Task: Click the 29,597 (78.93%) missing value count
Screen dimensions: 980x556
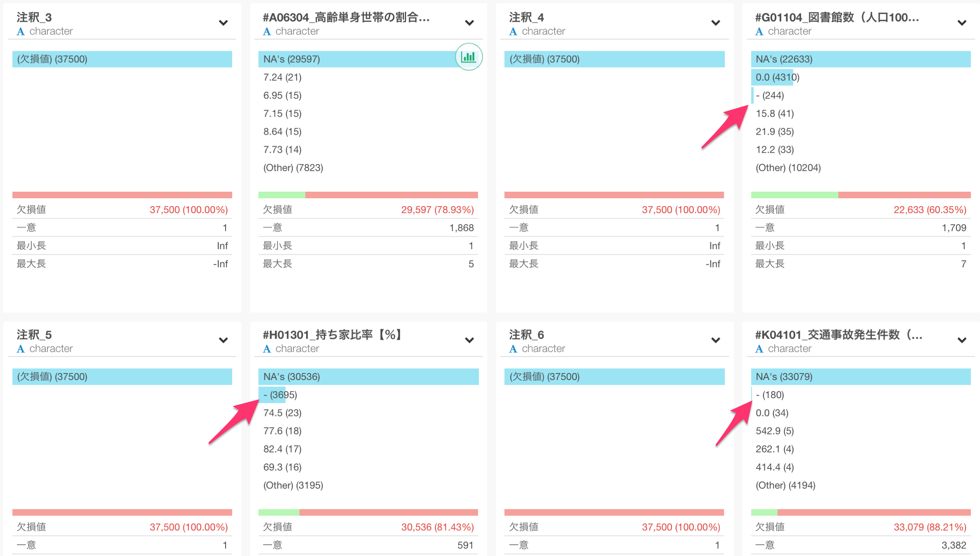Action: point(438,210)
